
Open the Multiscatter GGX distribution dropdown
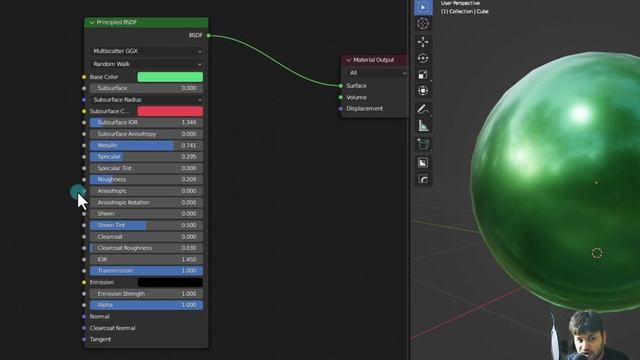[146, 51]
